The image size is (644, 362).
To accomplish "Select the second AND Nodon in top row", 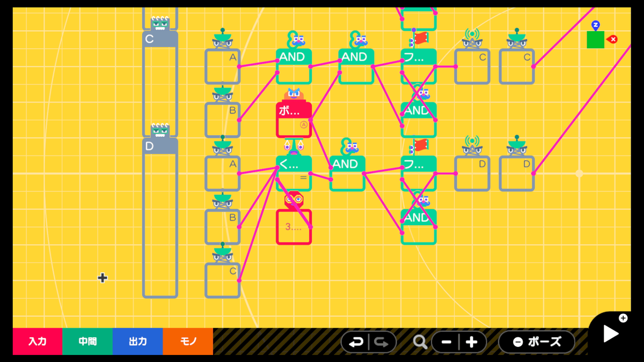I will pyautogui.click(x=356, y=66).
